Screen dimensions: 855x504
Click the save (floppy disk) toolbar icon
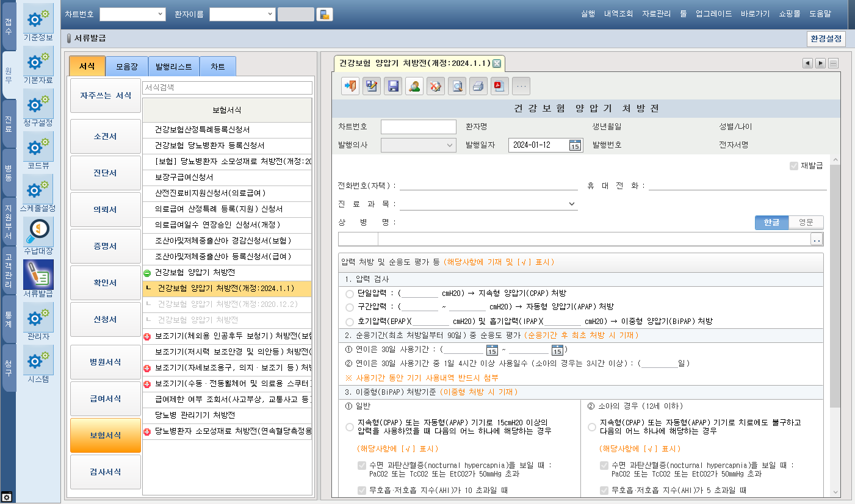coord(393,86)
